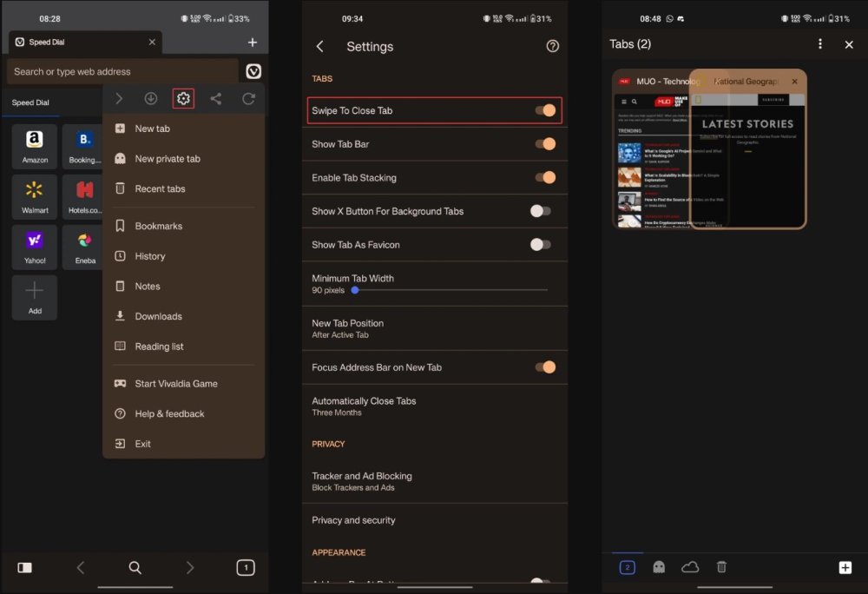Open the private tabs ghost icon
Image resolution: width=868 pixels, height=594 pixels.
659,567
